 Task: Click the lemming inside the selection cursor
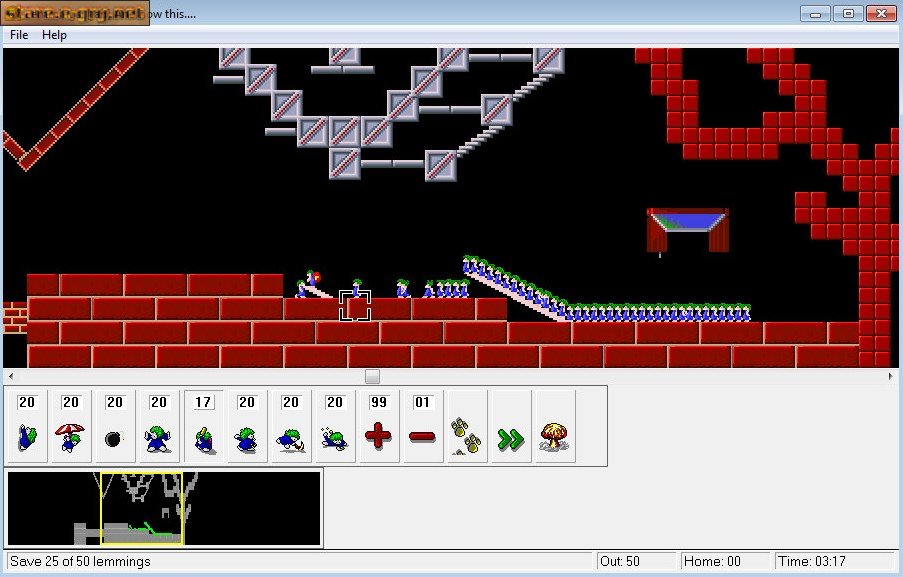coord(357,288)
